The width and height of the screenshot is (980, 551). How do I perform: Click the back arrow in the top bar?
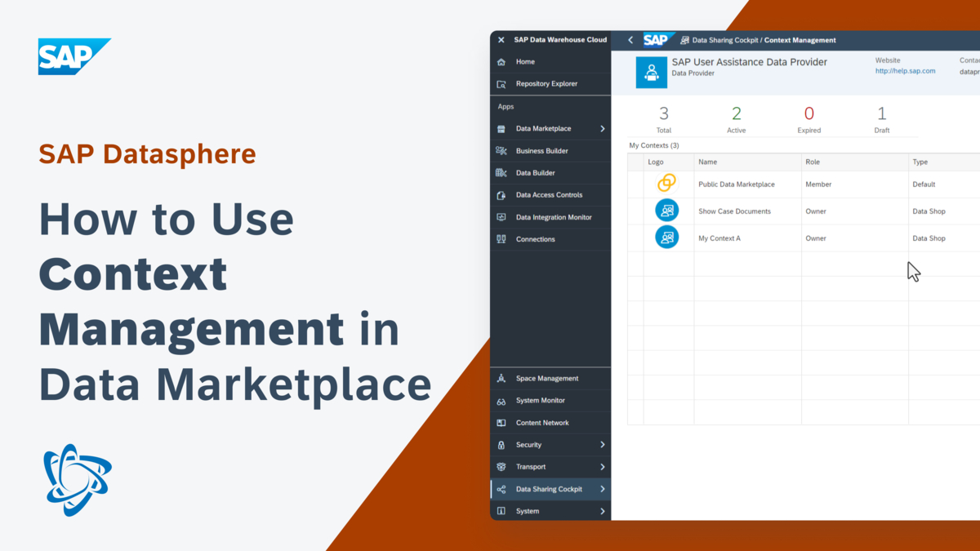click(630, 39)
